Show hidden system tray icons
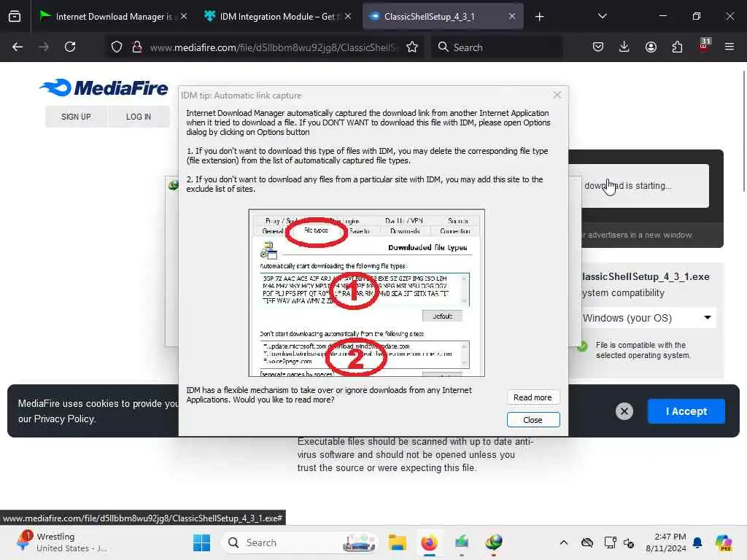This screenshot has width=747, height=560. coord(564,542)
